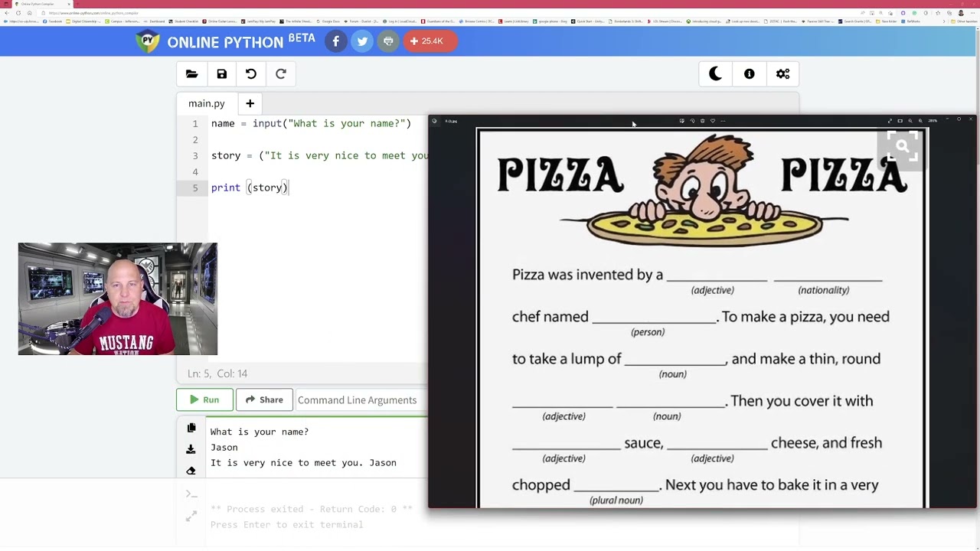The height and width of the screenshot is (551, 980).
Task: Click the browser profile avatar
Action: click(x=961, y=13)
